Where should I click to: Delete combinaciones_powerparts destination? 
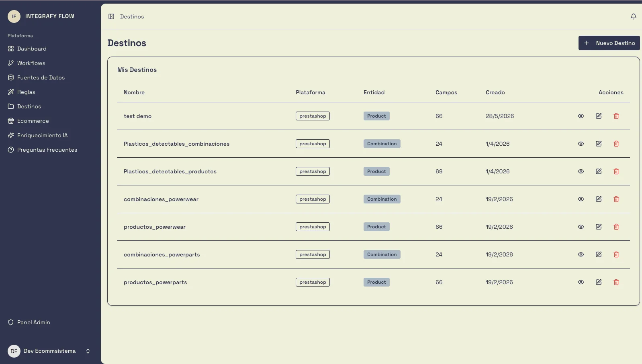[616, 254]
